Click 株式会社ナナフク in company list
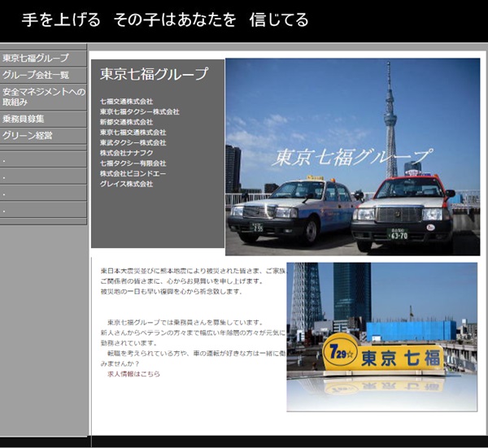Screen dimensions: 488x448 pyautogui.click(x=126, y=153)
